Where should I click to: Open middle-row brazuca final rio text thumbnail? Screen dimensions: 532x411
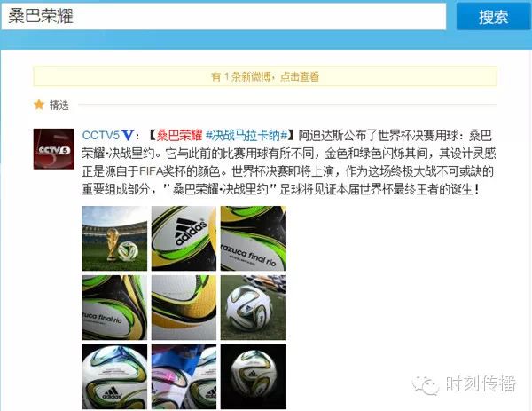[114, 308]
